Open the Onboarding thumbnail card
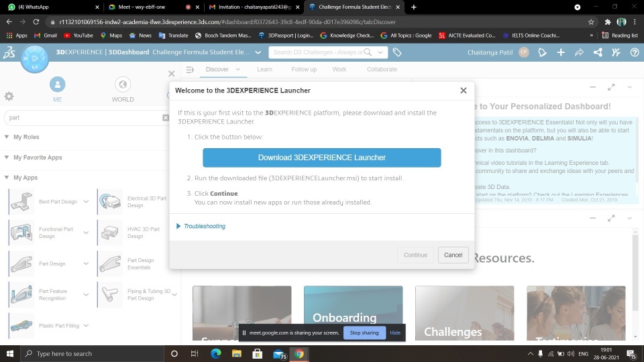This screenshot has width=644, height=362. click(x=354, y=313)
